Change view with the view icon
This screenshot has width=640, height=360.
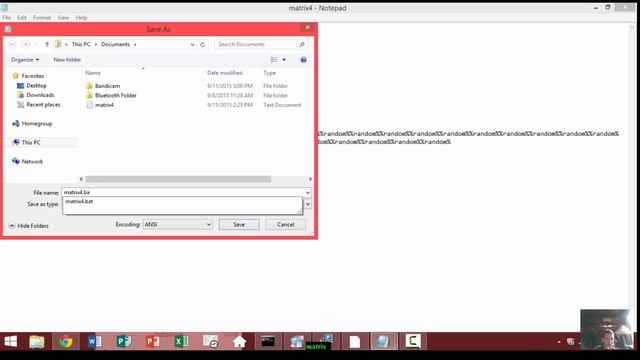(x=274, y=60)
